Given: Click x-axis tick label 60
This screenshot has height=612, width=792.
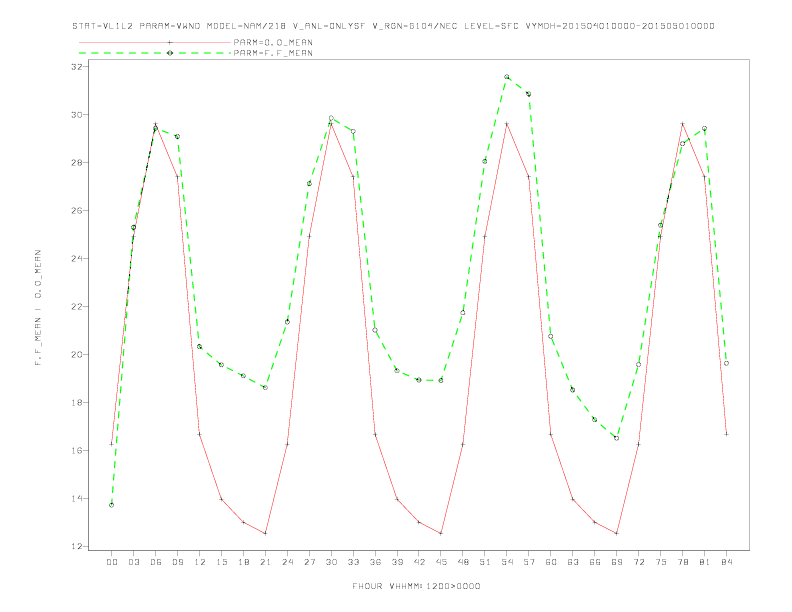Looking at the screenshot, I should tap(551, 562).
